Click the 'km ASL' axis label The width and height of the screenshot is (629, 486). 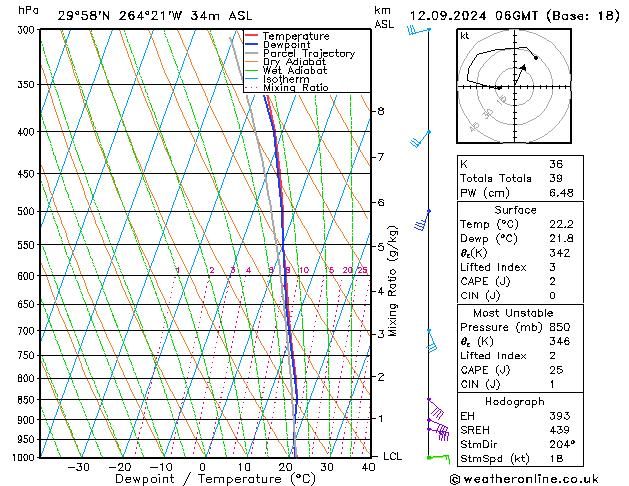tap(384, 17)
